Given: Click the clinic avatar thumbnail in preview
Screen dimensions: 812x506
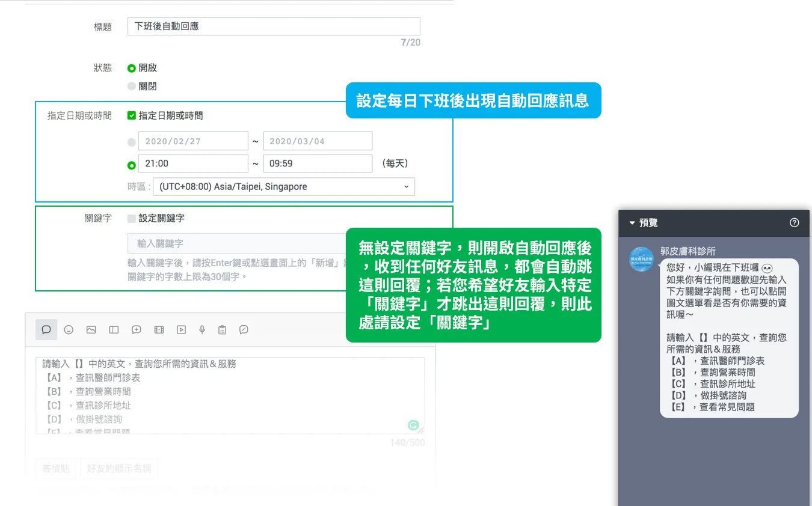Looking at the screenshot, I should (641, 260).
